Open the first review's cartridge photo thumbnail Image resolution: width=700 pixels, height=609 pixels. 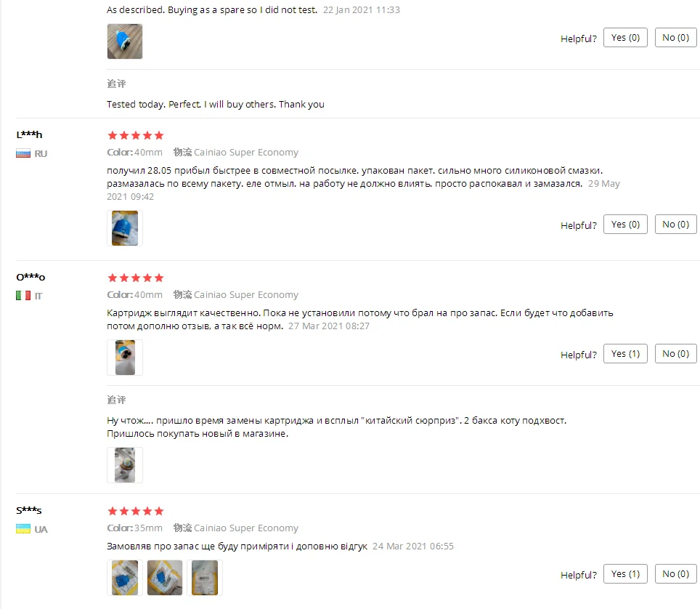[x=125, y=41]
